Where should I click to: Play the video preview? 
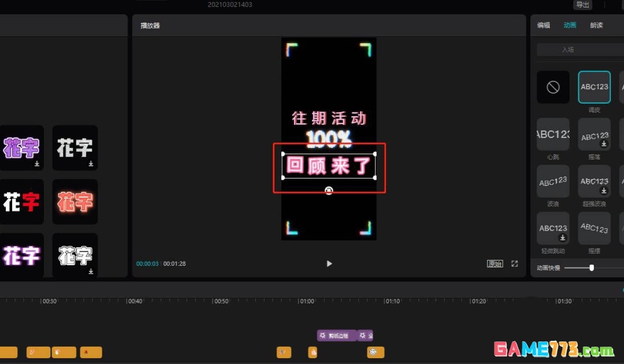pos(329,263)
